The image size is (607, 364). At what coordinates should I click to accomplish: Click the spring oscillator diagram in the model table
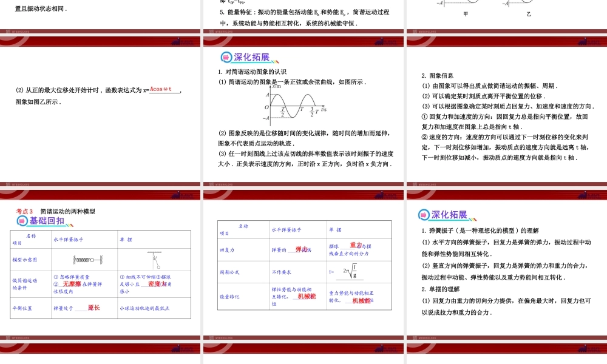87,260
